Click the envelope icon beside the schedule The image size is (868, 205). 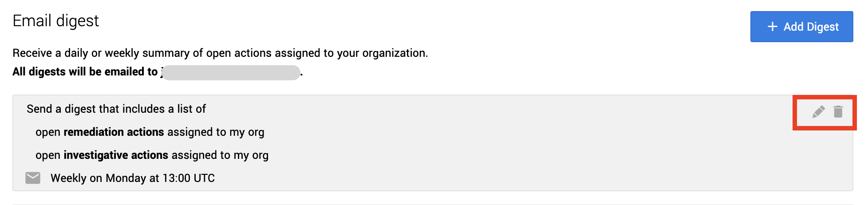[x=33, y=178]
